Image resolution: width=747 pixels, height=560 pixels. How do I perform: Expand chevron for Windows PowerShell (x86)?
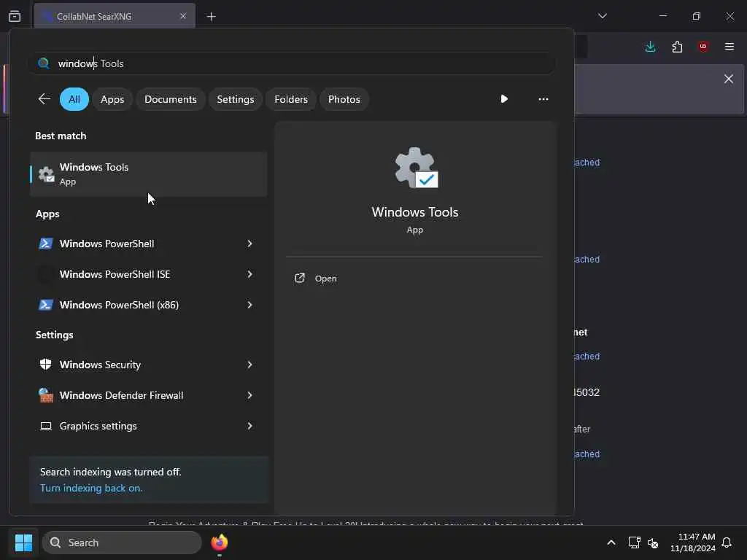pos(249,305)
